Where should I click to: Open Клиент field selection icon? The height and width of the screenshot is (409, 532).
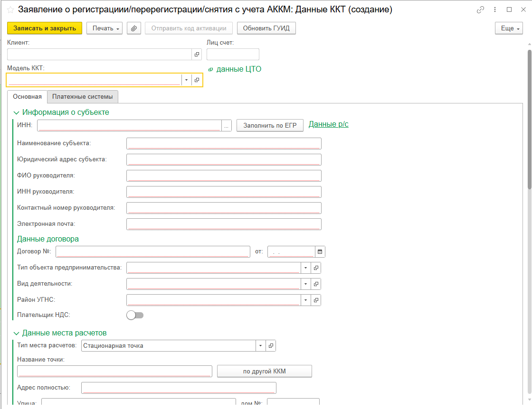pyautogui.click(x=197, y=54)
